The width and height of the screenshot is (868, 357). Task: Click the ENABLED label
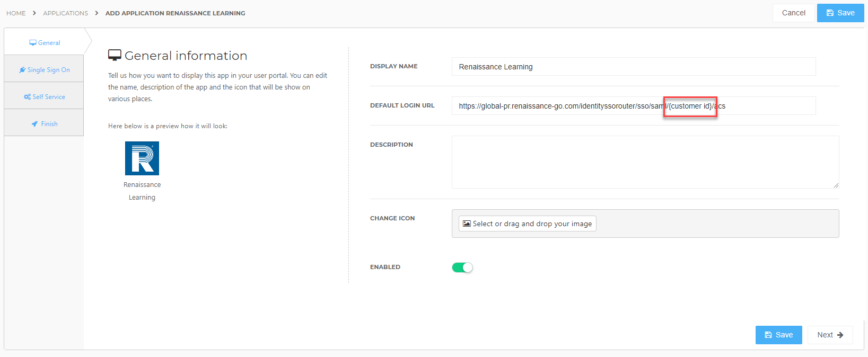[385, 267]
